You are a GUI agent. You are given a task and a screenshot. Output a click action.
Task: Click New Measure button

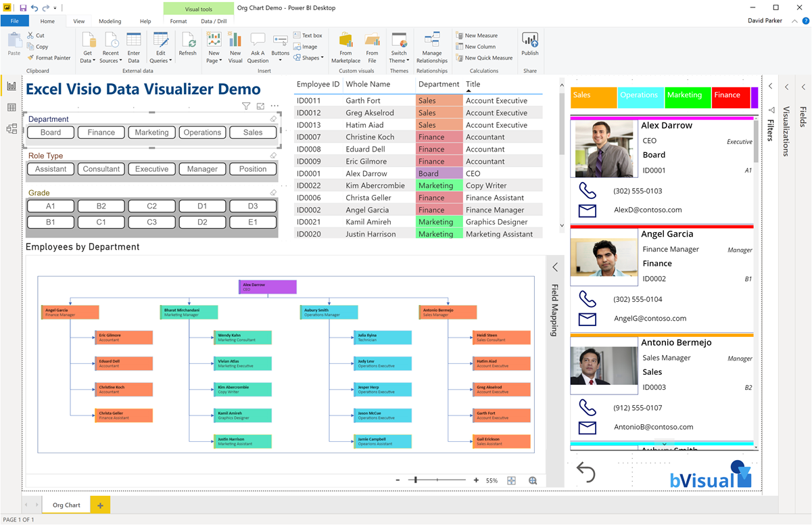tap(481, 35)
